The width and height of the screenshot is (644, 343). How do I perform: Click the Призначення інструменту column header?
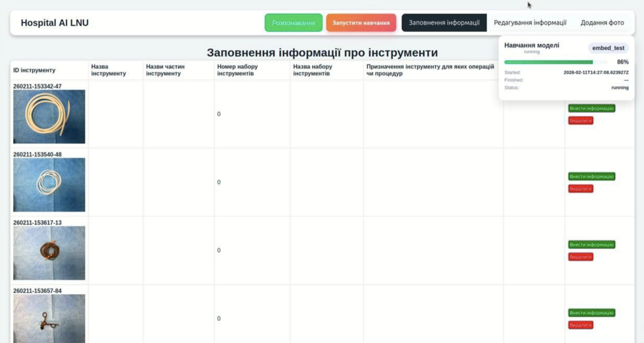point(430,70)
